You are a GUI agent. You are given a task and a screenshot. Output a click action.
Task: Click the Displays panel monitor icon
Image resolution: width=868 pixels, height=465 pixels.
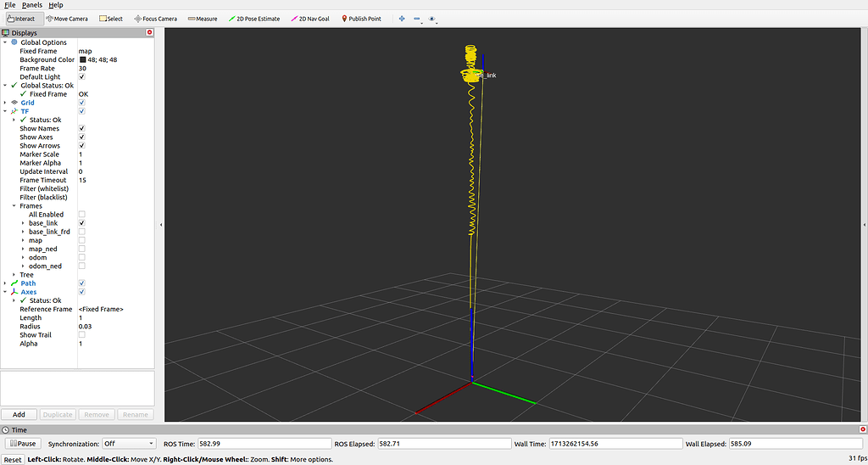pyautogui.click(x=6, y=33)
